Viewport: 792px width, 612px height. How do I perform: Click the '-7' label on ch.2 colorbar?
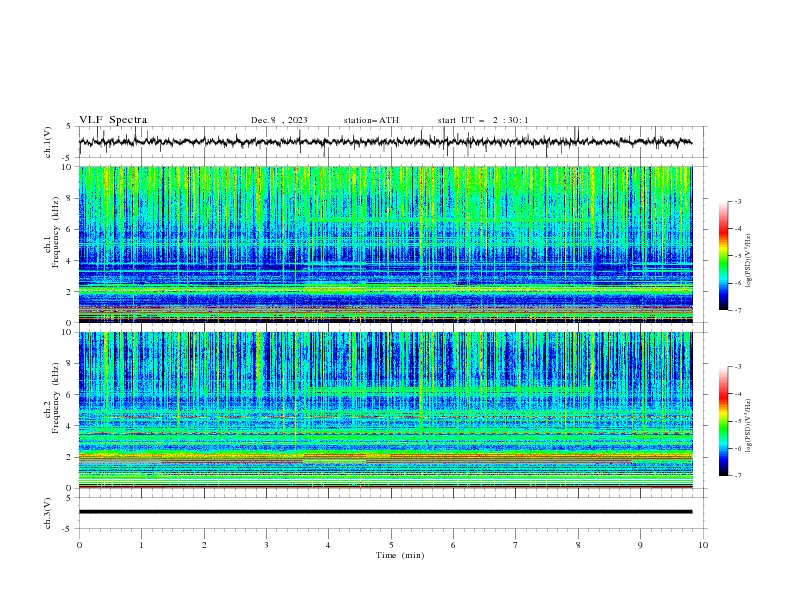tap(737, 476)
